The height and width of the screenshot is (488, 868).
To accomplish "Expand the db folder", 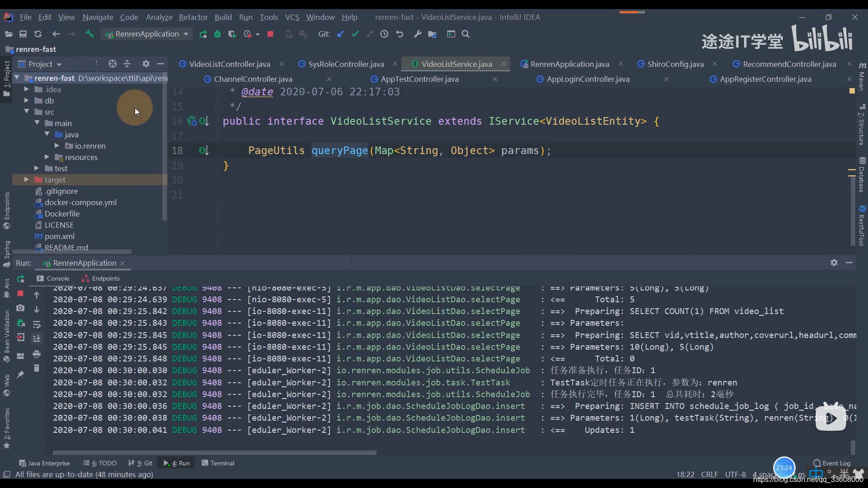I will (x=26, y=101).
